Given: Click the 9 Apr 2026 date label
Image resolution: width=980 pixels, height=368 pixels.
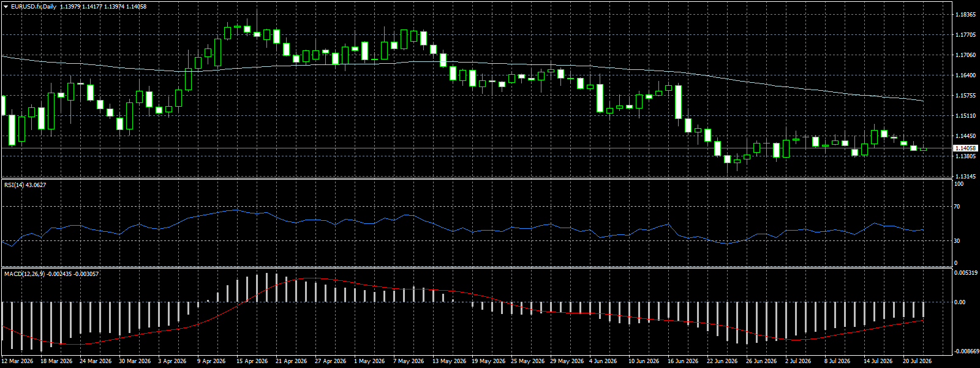Looking at the screenshot, I should [x=212, y=361].
